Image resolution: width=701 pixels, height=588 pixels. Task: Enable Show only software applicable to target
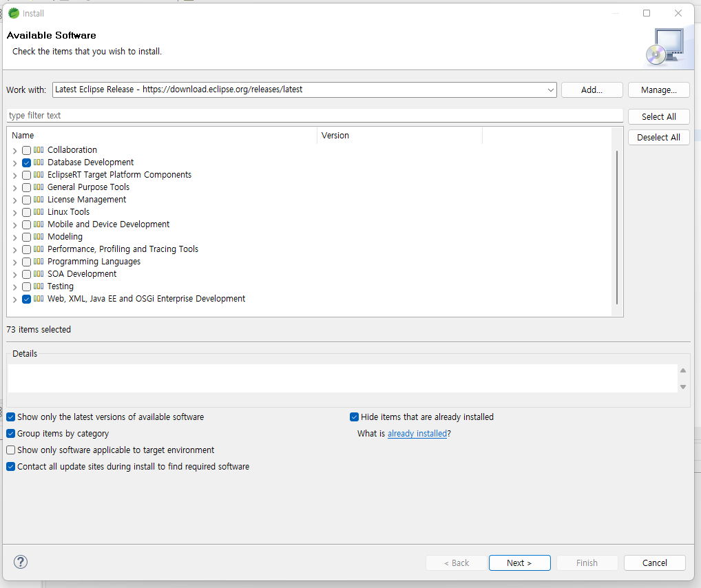[11, 450]
